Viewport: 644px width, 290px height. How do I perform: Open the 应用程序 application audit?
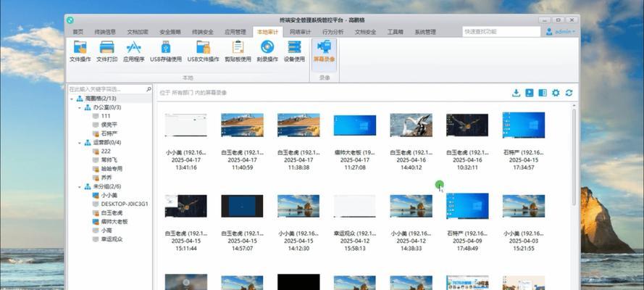[x=134, y=51]
